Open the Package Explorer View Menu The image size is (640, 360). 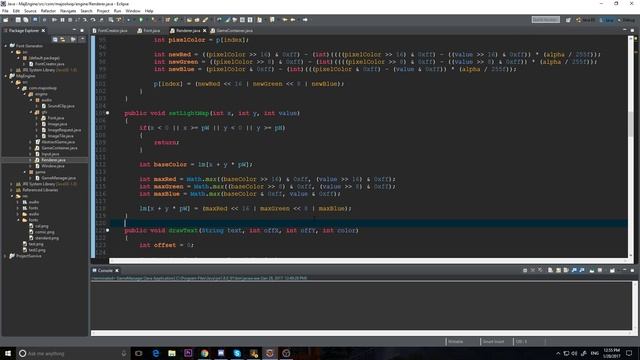coord(82,40)
